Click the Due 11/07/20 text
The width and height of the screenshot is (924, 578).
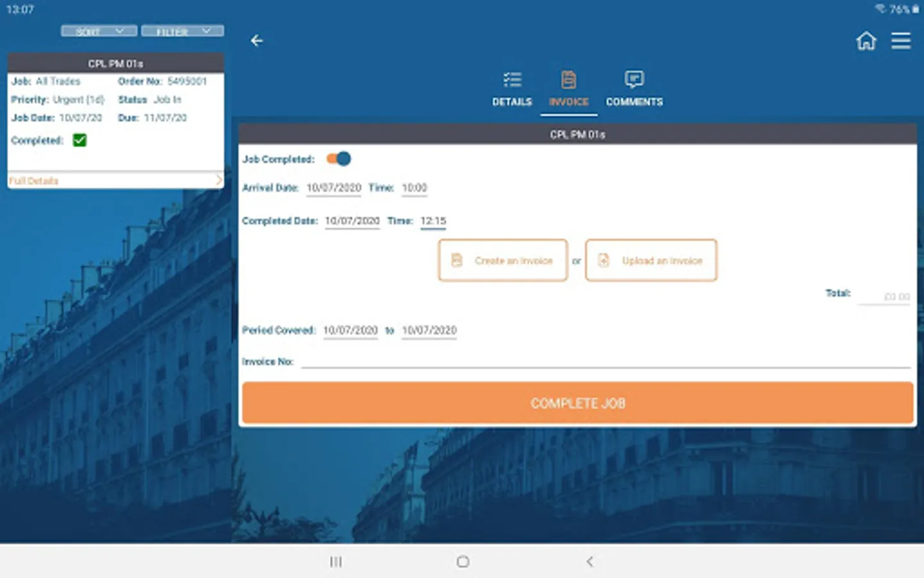tap(152, 118)
